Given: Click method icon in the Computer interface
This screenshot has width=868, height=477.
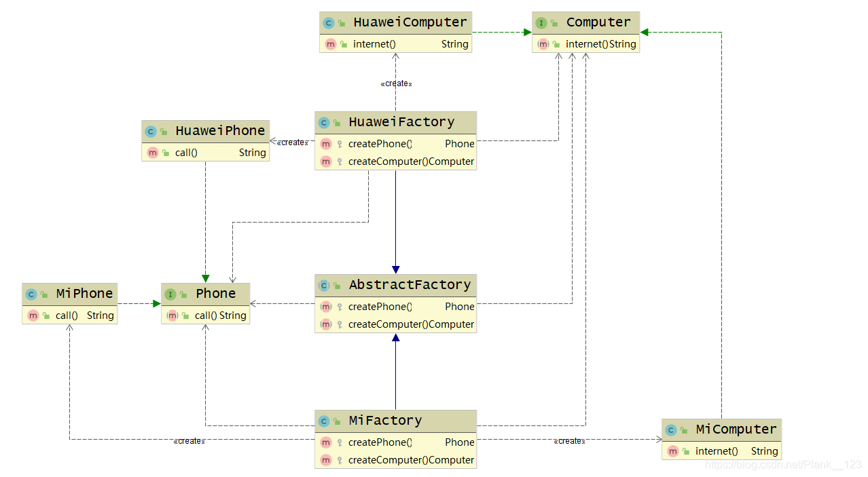Looking at the screenshot, I should (x=543, y=44).
